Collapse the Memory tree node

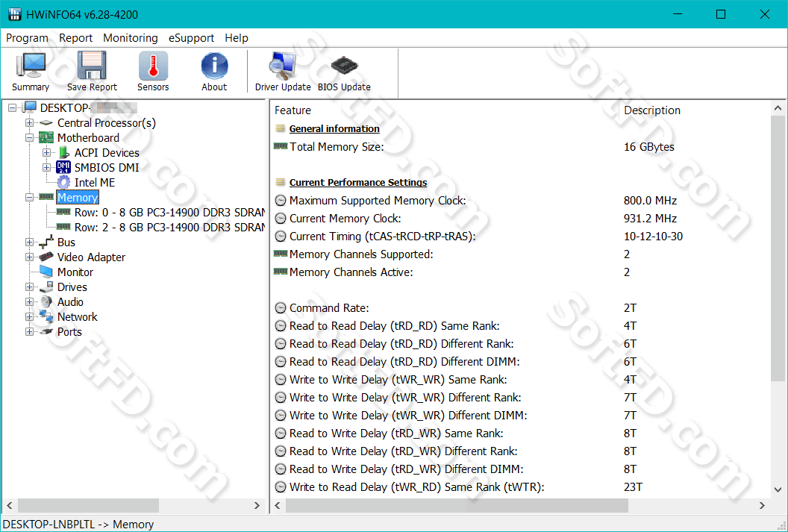tap(29, 198)
